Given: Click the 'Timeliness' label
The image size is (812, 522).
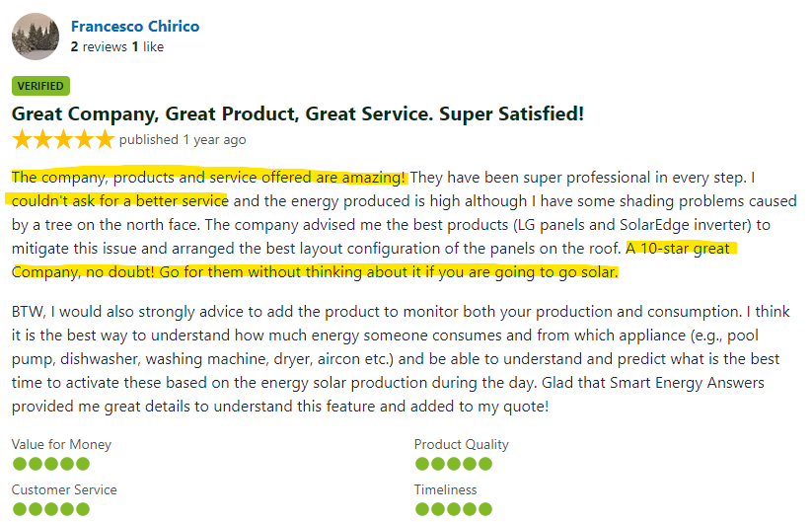Looking at the screenshot, I should (x=445, y=490).
